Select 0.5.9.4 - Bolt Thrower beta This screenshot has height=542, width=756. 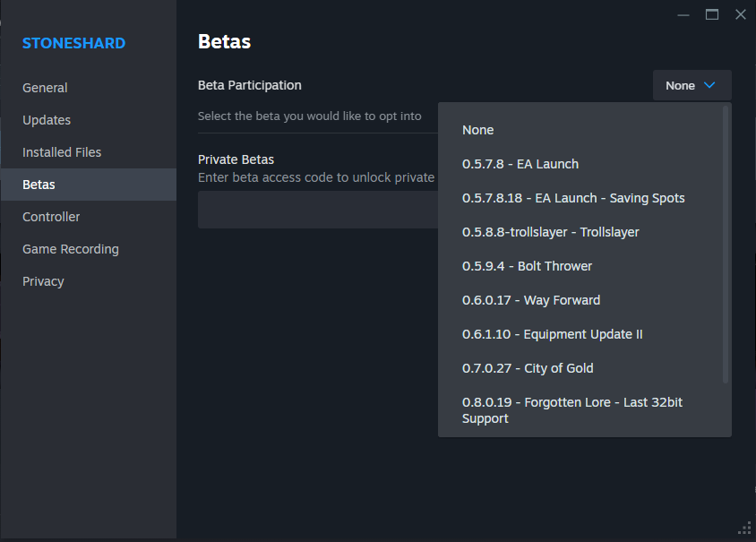580,266
